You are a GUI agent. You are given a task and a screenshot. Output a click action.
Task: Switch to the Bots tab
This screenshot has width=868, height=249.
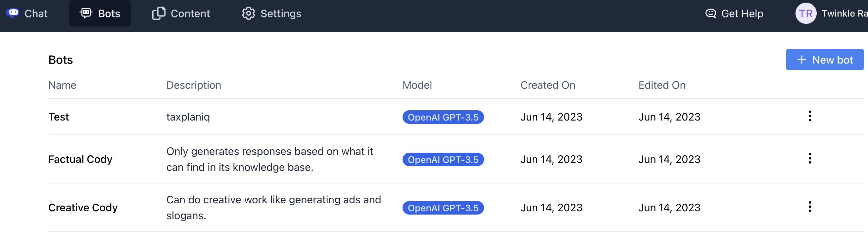coord(100,13)
